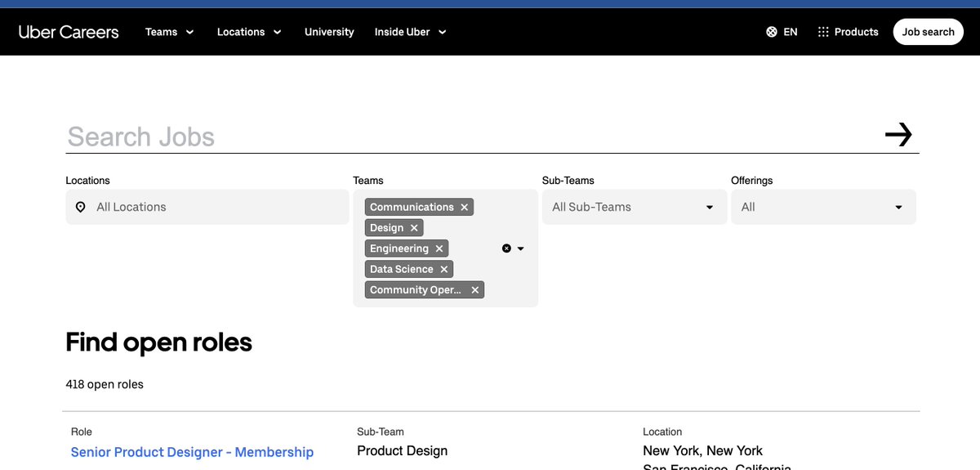This screenshot has width=980, height=470.
Task: Click the globe language icon
Action: 772,32
